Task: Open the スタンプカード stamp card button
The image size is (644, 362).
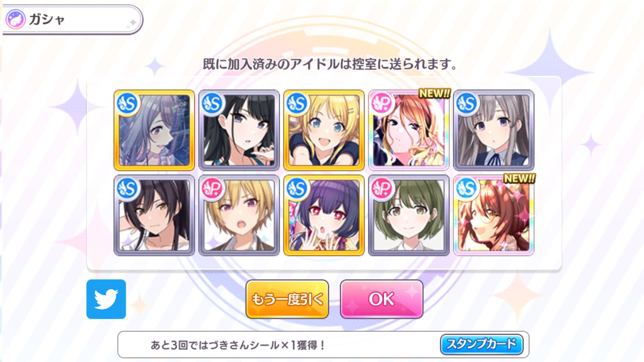Action: pyautogui.click(x=482, y=344)
